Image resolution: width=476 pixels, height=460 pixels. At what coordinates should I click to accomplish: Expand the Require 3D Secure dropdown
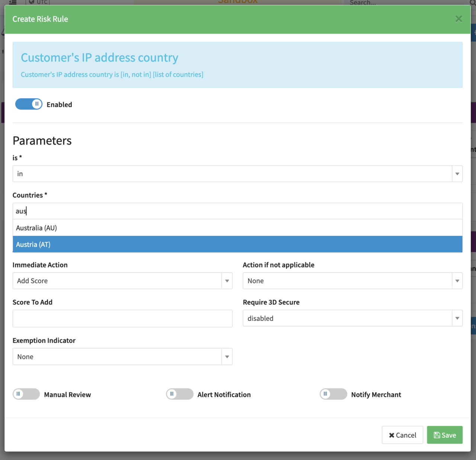coord(347,319)
